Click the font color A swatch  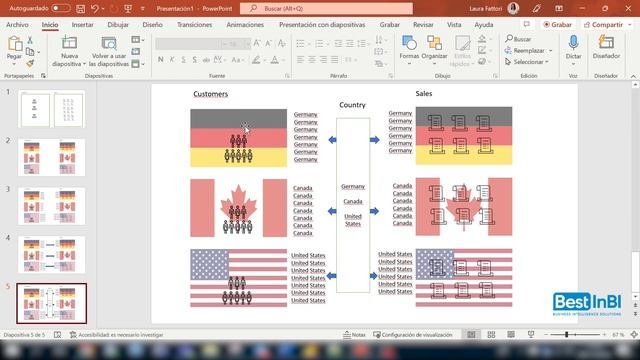point(275,60)
